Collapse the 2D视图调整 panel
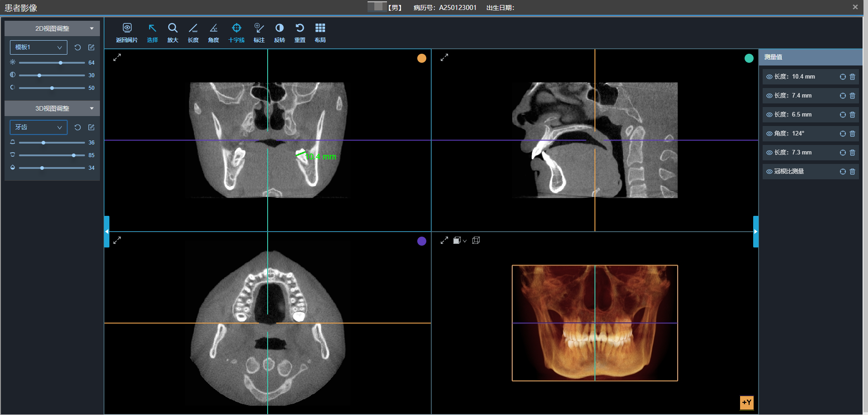The image size is (868, 415). [x=92, y=28]
